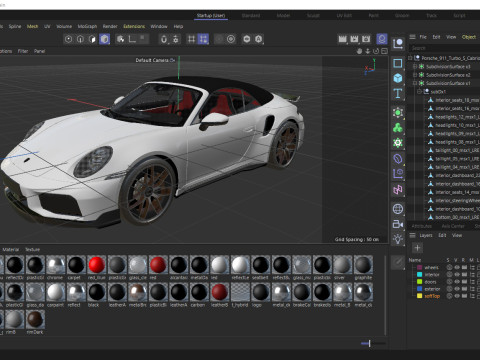This screenshot has width=480, height=360.
Task: Click the green MoGraph Cloner icon
Action: (398, 128)
